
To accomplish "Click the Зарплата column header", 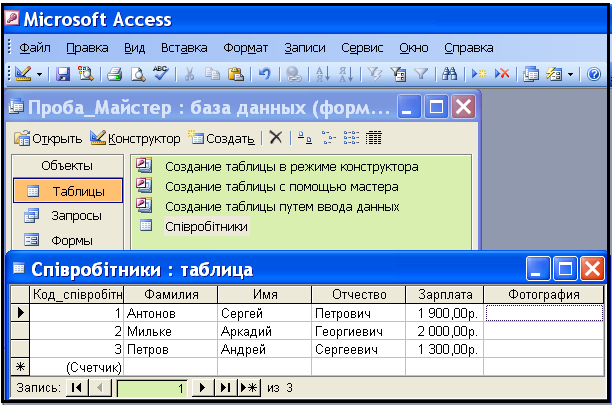I will [445, 294].
